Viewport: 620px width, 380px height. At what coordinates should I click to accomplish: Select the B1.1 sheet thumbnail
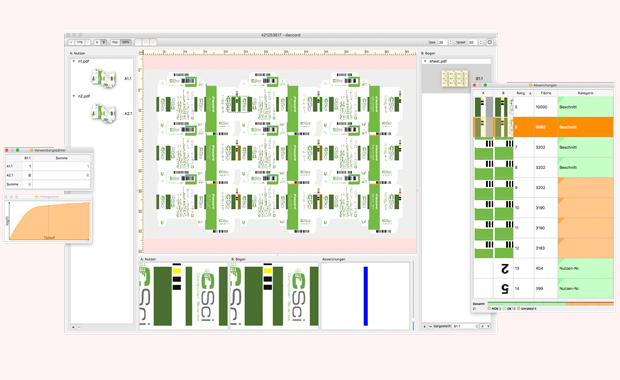(455, 78)
